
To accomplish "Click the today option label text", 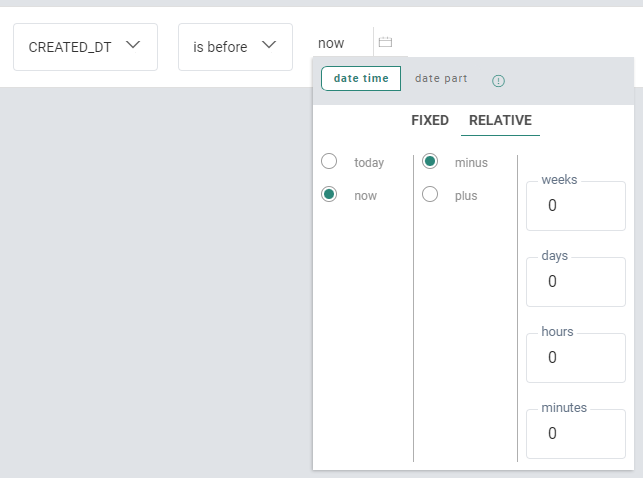I will click(369, 163).
